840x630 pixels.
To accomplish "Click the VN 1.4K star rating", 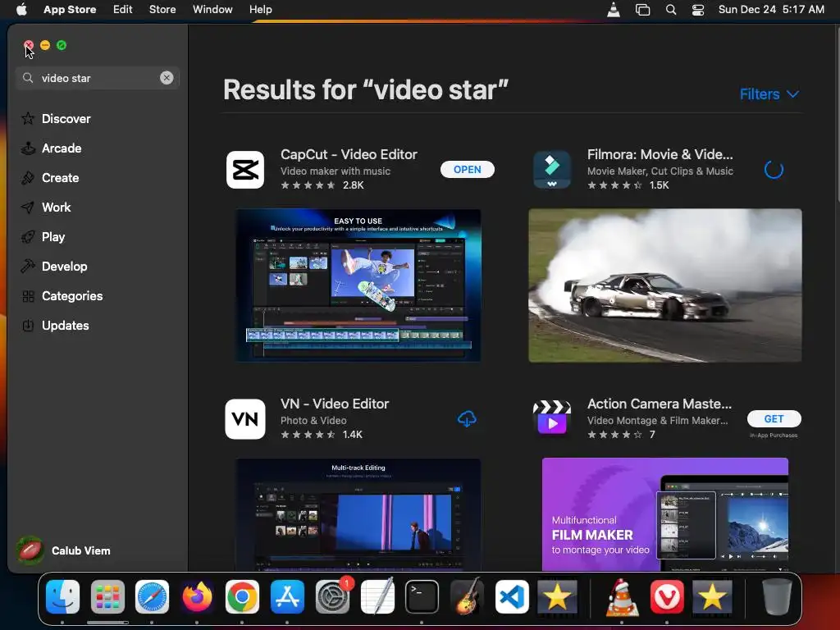I will point(322,435).
